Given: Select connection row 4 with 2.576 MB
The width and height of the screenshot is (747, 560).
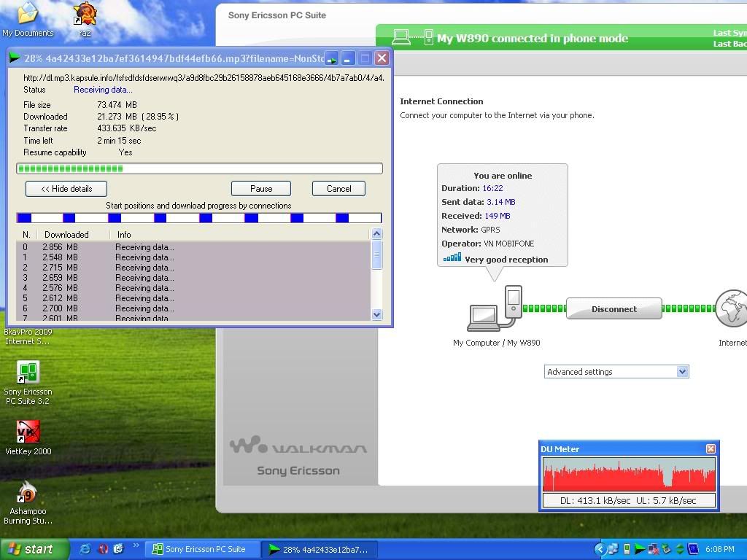Looking at the screenshot, I should coord(193,287).
